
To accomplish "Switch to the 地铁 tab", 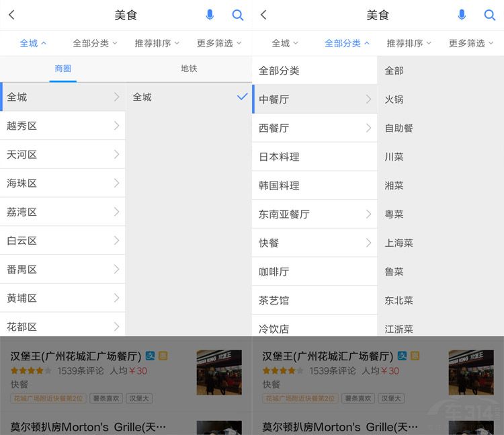I will [x=189, y=69].
